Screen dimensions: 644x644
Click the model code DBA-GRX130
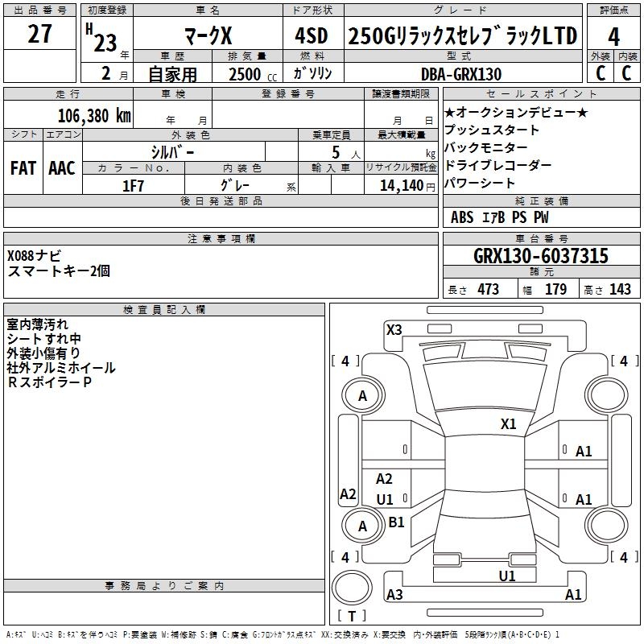461,74
